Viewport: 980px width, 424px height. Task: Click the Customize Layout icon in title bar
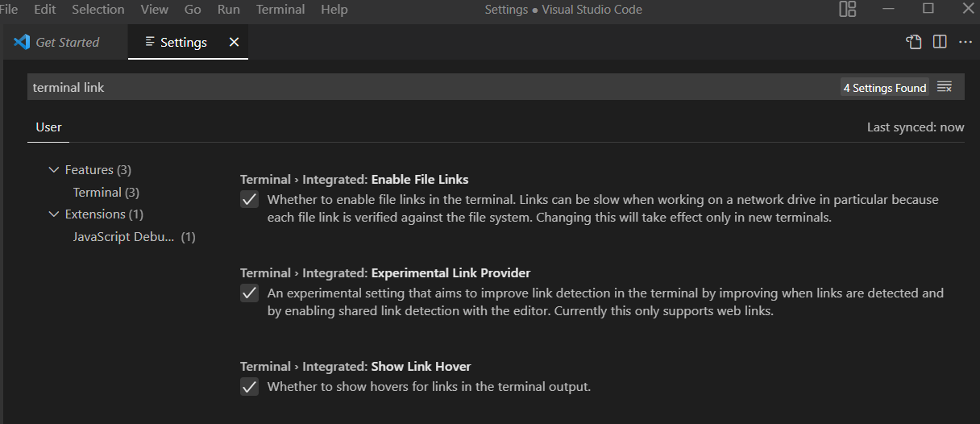point(847,10)
